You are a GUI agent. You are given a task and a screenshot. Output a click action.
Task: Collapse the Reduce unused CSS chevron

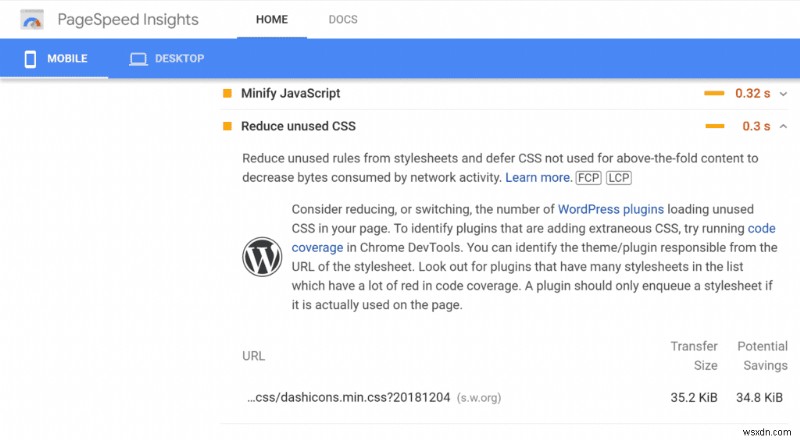coord(783,126)
